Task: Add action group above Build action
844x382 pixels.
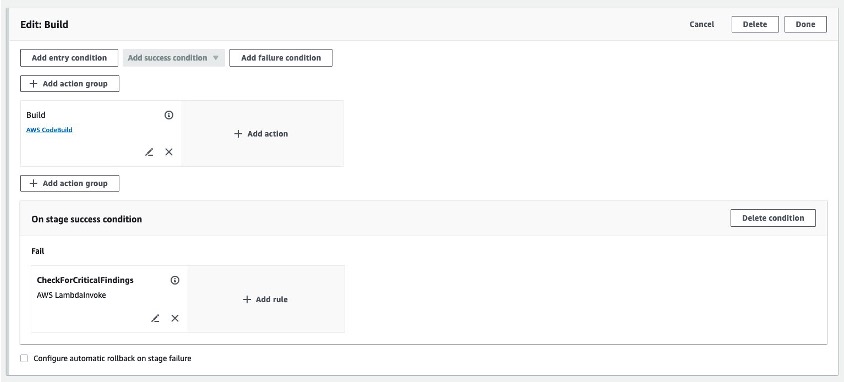Action: tap(70, 84)
